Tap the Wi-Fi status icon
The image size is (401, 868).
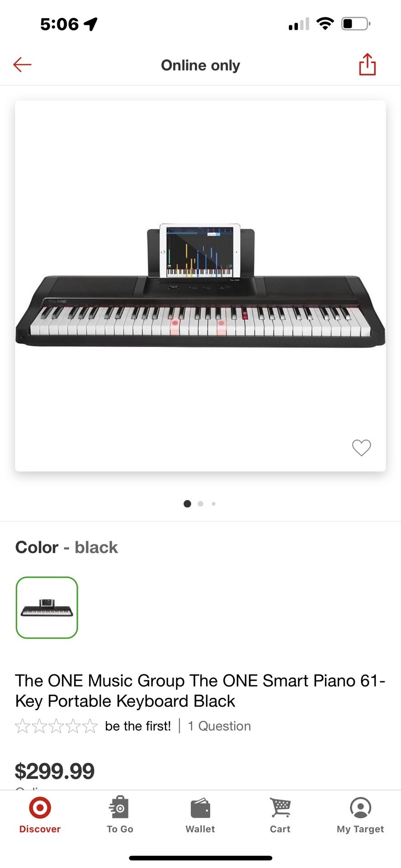pos(325,24)
